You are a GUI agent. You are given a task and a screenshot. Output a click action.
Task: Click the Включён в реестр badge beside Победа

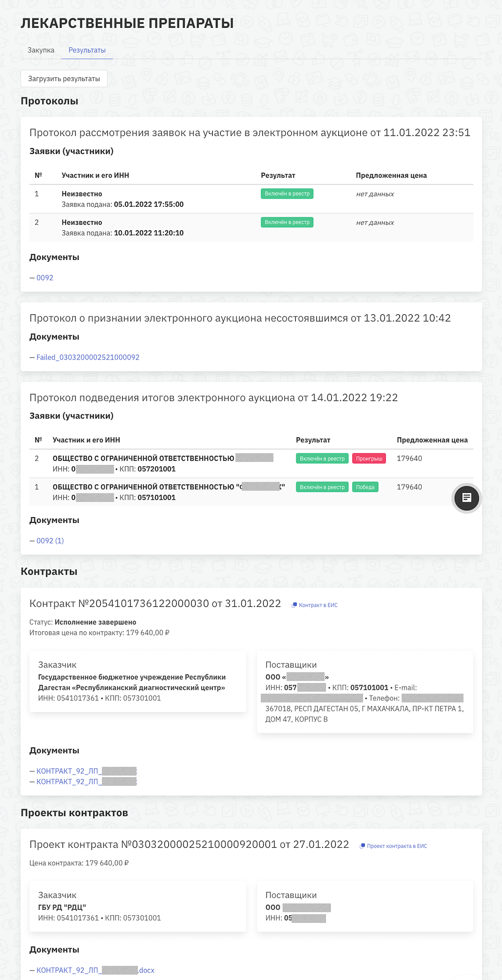(322, 487)
